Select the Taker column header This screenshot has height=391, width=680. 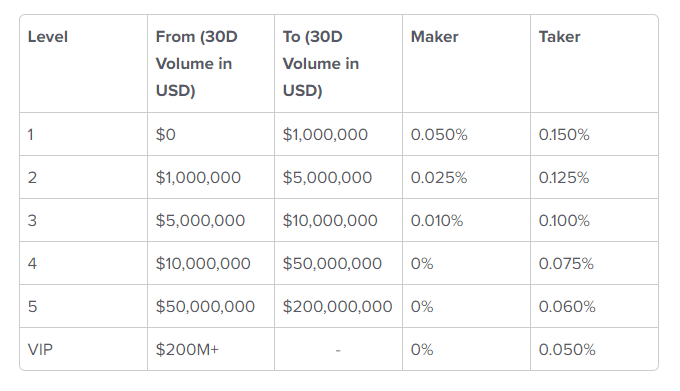559,37
